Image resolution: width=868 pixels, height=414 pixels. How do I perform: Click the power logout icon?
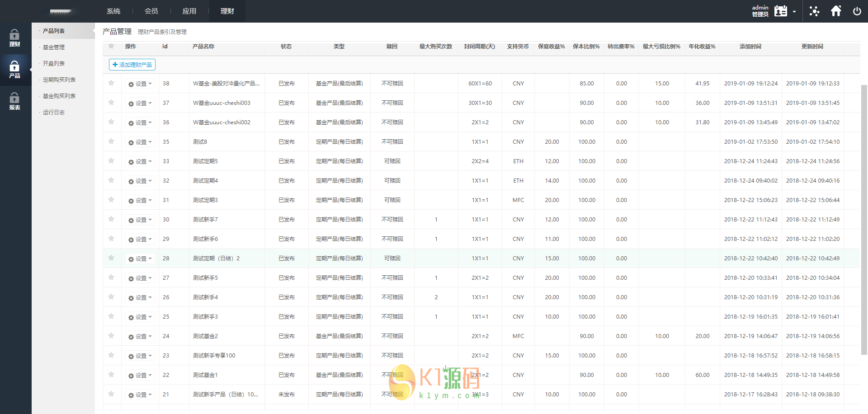(x=857, y=11)
